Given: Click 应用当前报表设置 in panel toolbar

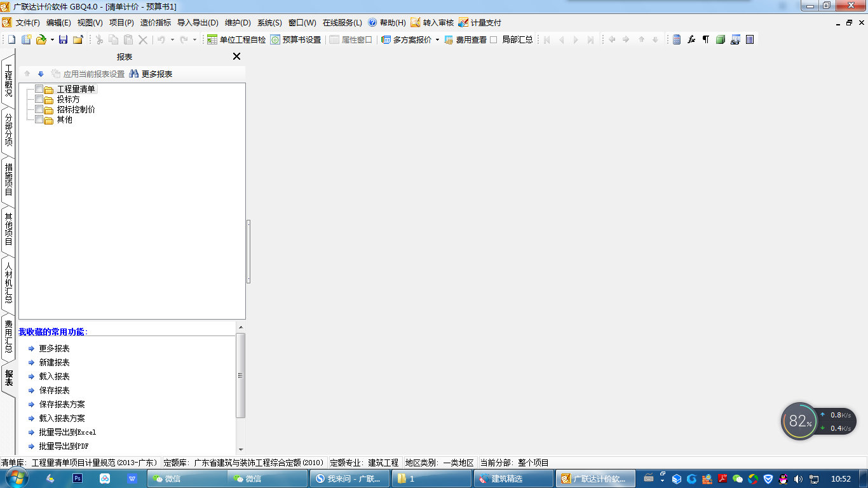Looking at the screenshot, I should pos(88,74).
